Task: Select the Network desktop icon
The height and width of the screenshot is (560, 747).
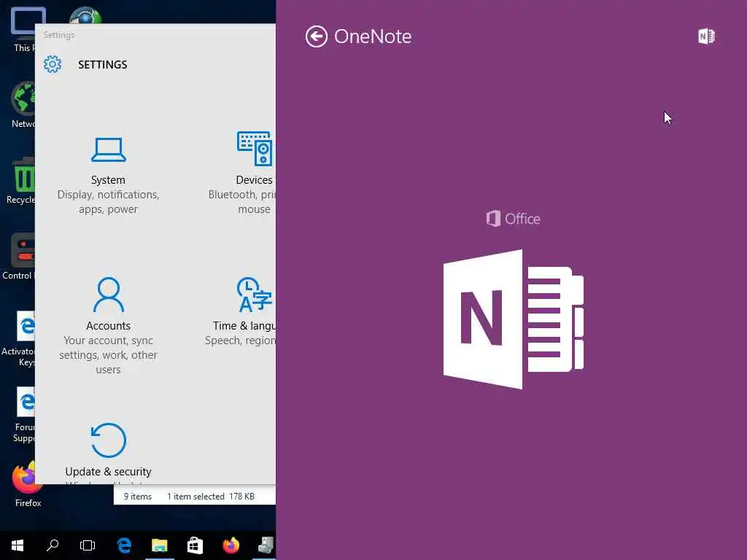Action: pos(23,105)
